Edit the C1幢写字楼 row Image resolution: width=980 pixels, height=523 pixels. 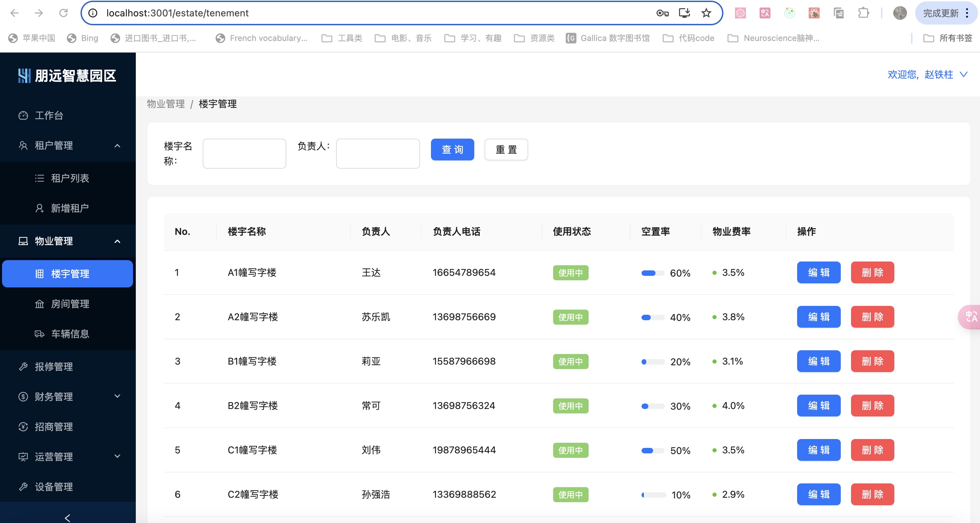pos(819,450)
